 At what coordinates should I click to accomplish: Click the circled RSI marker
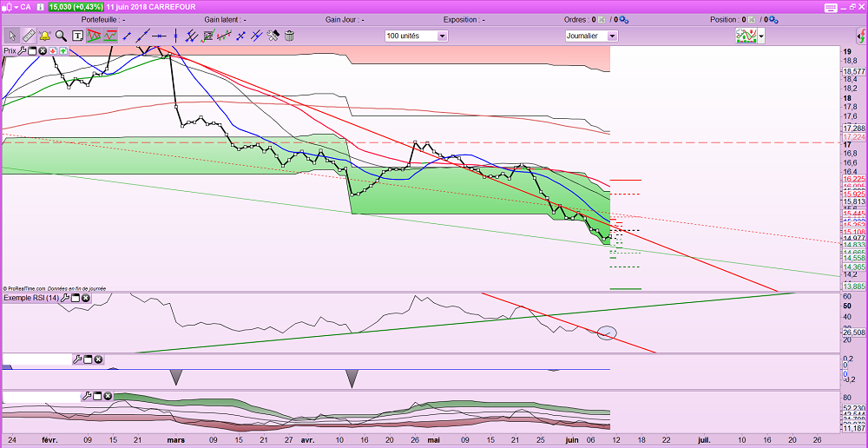click(x=607, y=333)
